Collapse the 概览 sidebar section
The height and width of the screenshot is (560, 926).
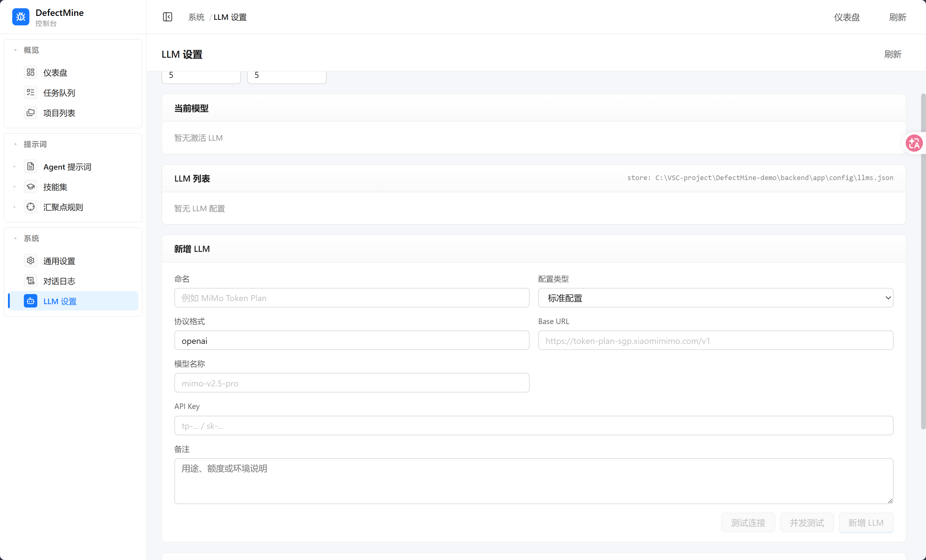pyautogui.click(x=16, y=50)
